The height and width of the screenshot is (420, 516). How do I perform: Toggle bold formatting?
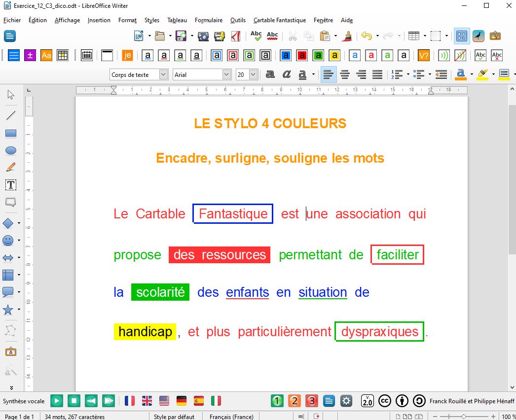[x=270, y=74]
